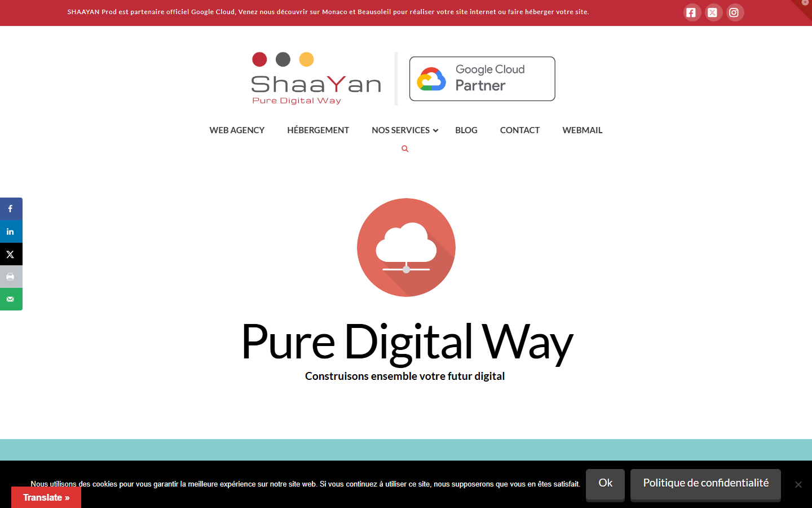Dismiss the cookie notice with X

pyautogui.click(x=798, y=484)
